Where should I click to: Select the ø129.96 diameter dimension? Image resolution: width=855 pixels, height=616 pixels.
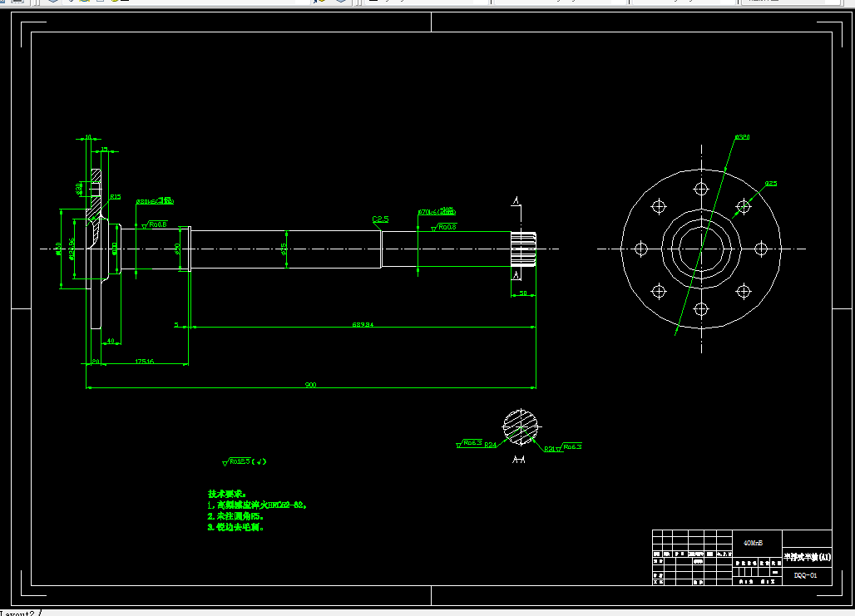pyautogui.click(x=72, y=249)
